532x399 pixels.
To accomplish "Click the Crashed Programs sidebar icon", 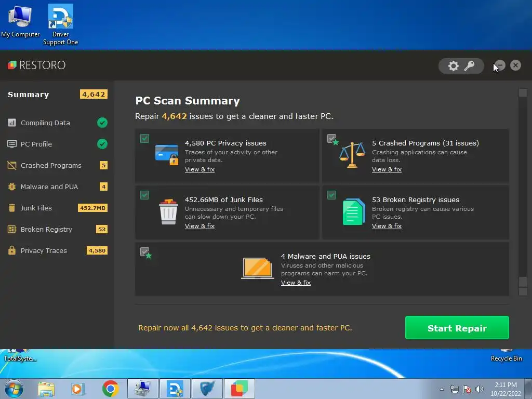I will click(x=12, y=166).
